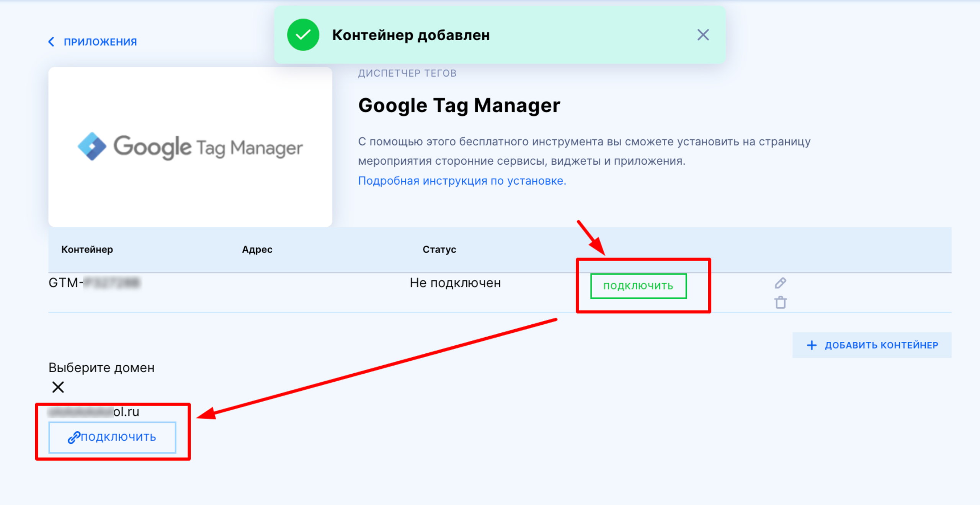Enable the domain connection with blue ПОДКЛЮЧИТЬ
The image size is (980, 505).
pos(112,437)
